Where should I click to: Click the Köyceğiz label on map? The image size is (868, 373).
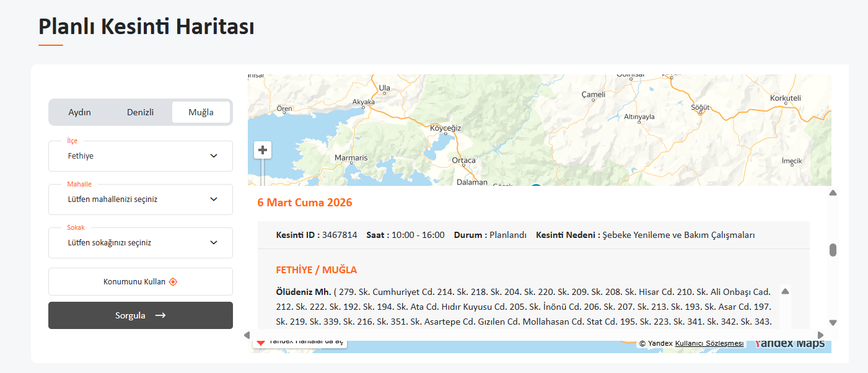point(446,128)
